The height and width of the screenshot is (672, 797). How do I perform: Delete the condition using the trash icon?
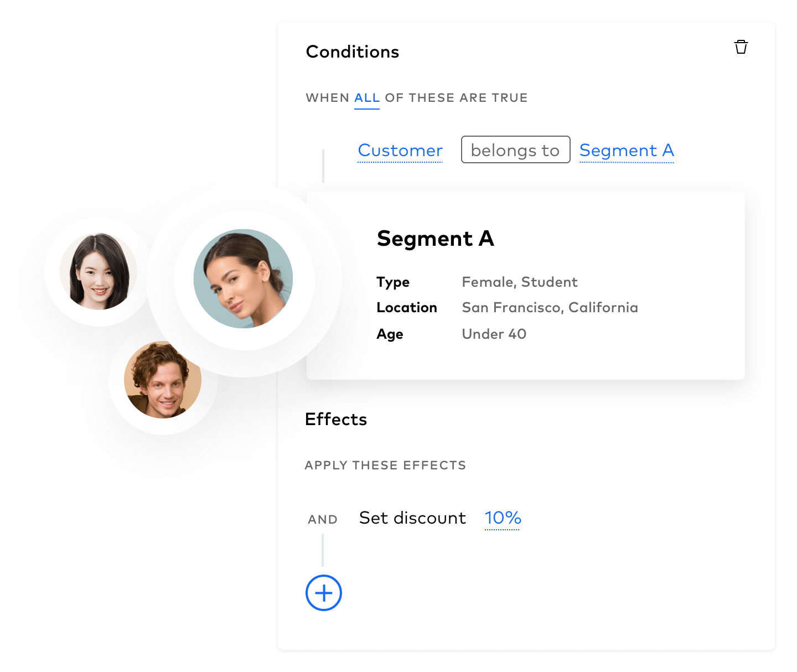pyautogui.click(x=741, y=47)
